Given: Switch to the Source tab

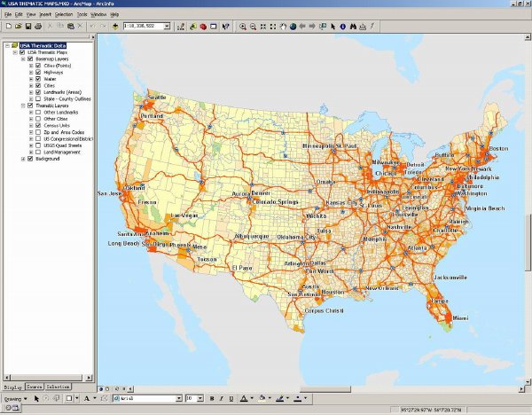Looking at the screenshot, I should 35,387.
